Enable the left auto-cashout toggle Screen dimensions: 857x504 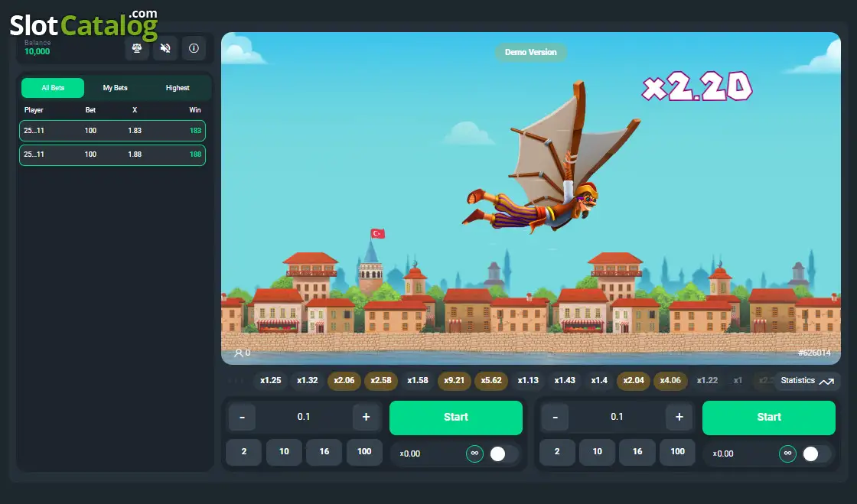(503, 454)
